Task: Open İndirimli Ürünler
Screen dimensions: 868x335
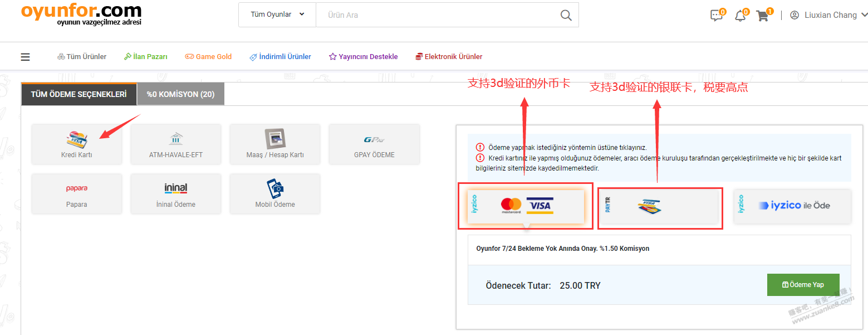Action: coord(280,56)
